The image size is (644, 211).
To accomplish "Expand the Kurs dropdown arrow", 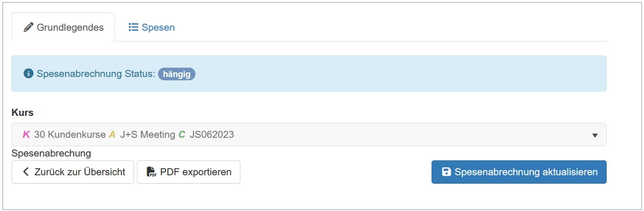I will [595, 135].
